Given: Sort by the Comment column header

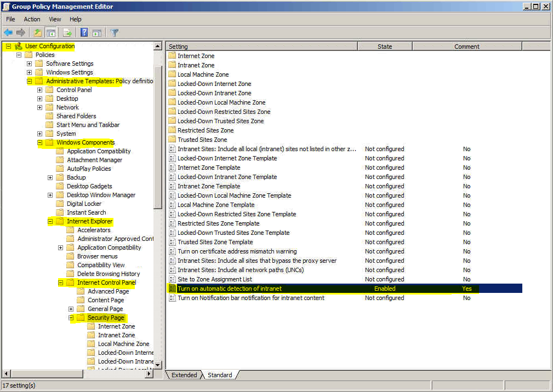Looking at the screenshot, I should point(467,47).
